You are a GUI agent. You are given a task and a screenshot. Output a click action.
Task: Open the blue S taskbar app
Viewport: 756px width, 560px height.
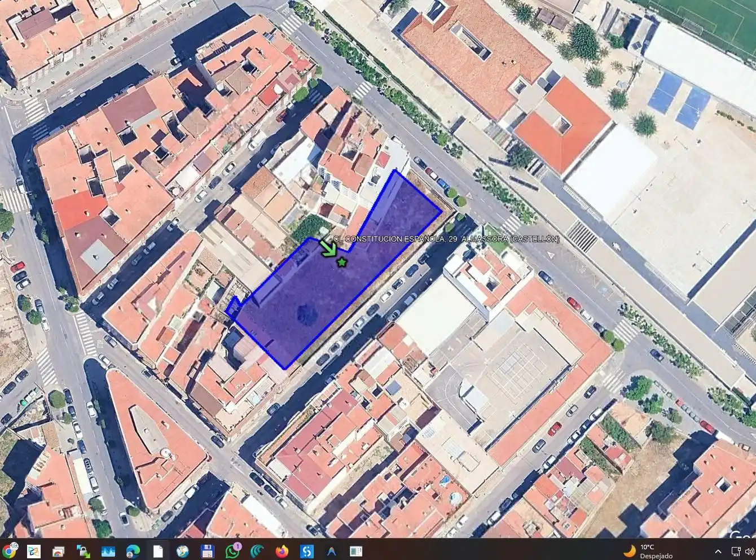307,551
